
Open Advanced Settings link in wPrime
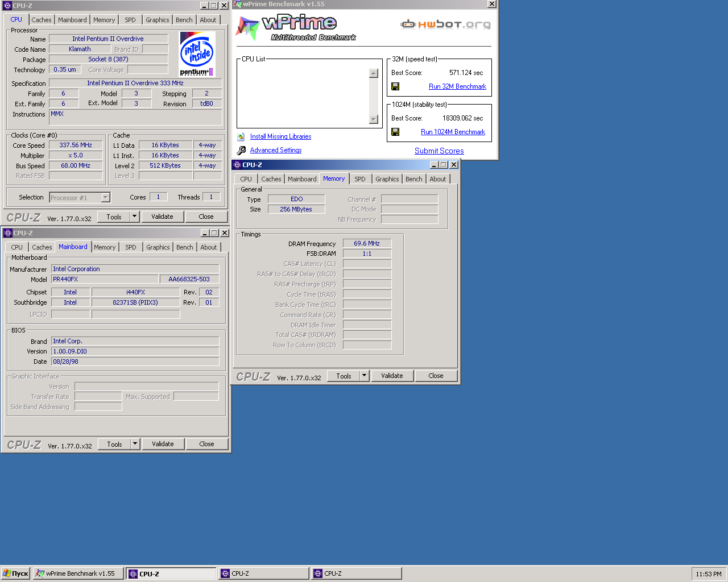276,150
